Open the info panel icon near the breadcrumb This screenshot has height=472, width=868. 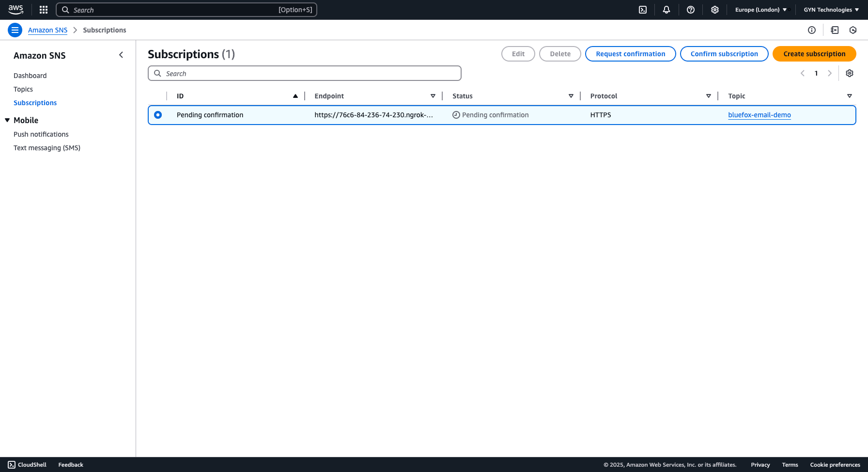812,30
